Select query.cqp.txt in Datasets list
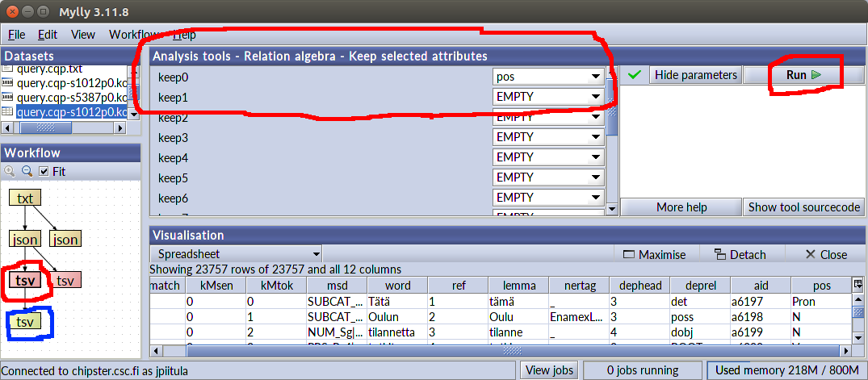 click(x=50, y=69)
